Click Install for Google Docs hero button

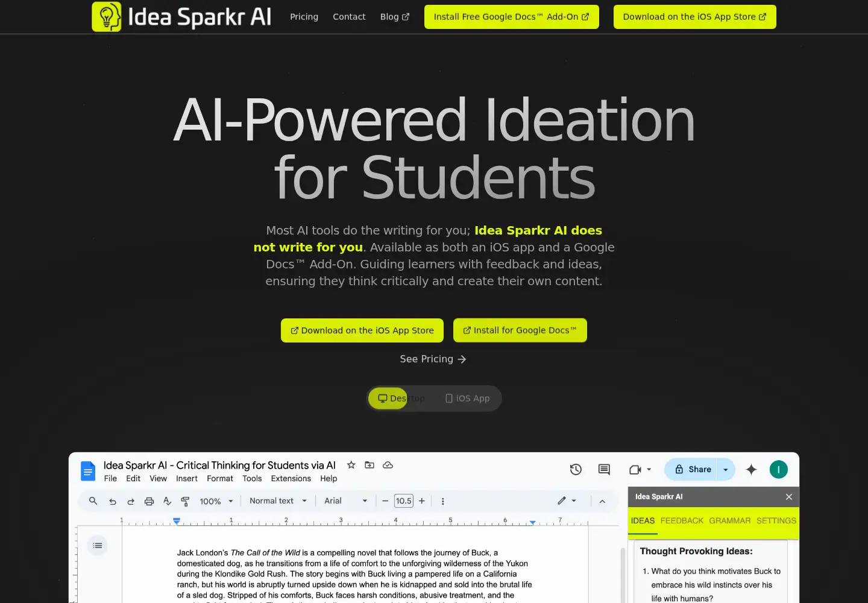pos(520,330)
